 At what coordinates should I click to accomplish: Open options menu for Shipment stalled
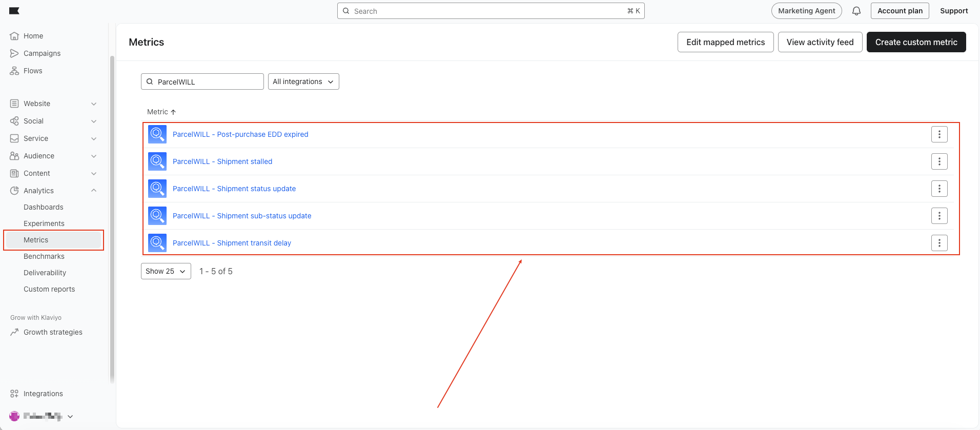click(x=940, y=161)
